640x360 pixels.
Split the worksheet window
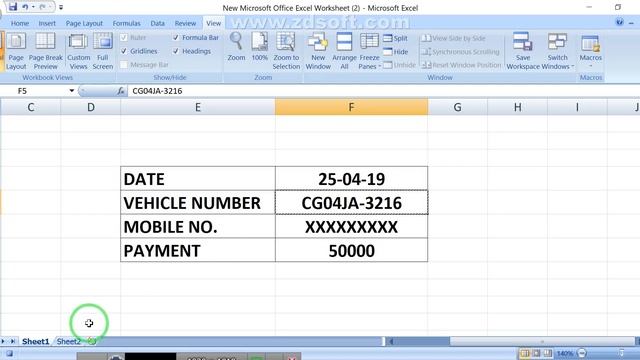pyautogui.click(x=396, y=38)
